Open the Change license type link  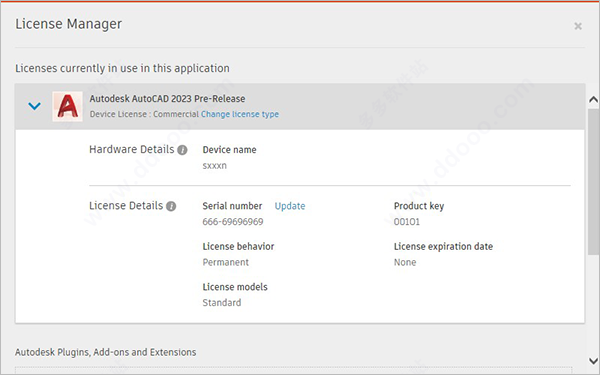(240, 114)
